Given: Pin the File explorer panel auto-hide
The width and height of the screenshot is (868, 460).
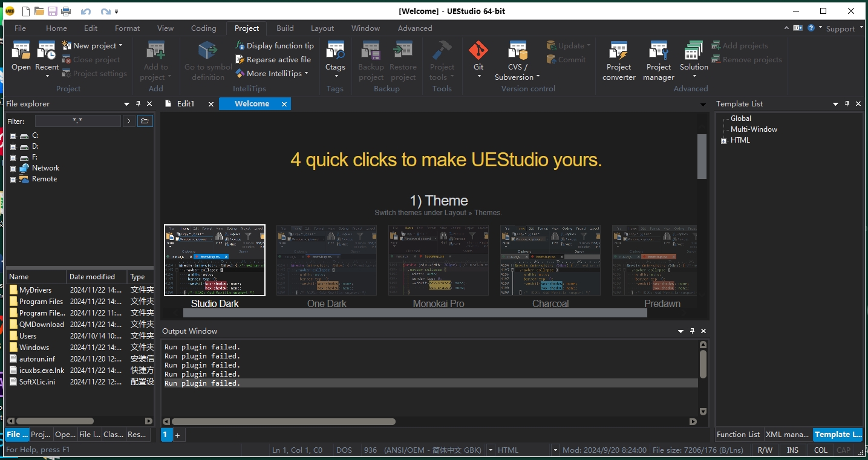Looking at the screenshot, I should point(138,104).
